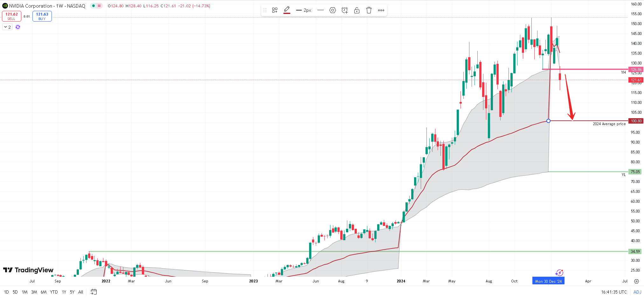Click the Mon 30 Dec '24 date label
The width and height of the screenshot is (644, 298).
pos(548,281)
